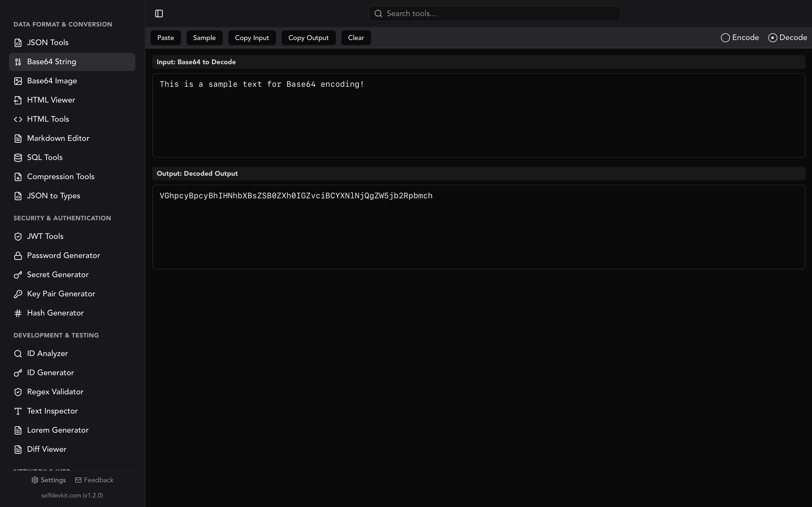Click the Copy Output button
Image resolution: width=812 pixels, height=507 pixels.
tap(308, 37)
